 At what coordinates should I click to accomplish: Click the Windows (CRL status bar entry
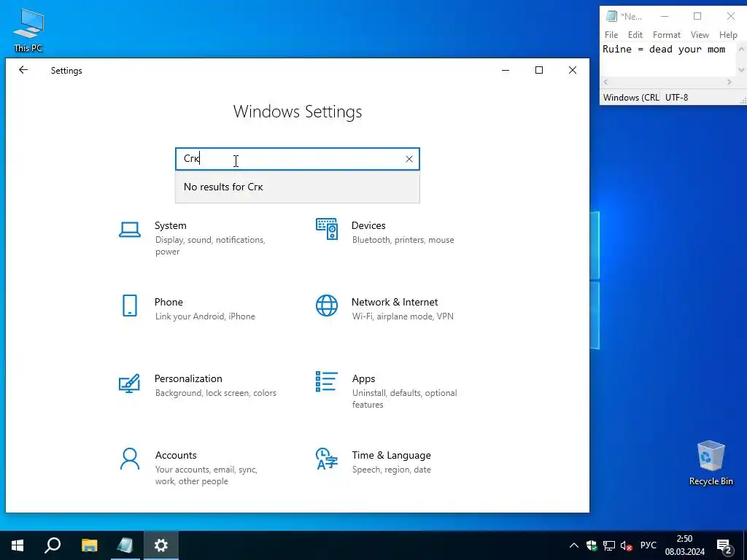631,98
